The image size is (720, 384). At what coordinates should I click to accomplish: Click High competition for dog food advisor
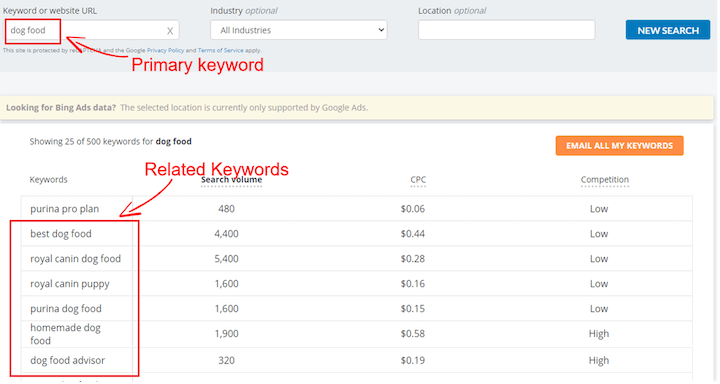pyautogui.click(x=599, y=361)
